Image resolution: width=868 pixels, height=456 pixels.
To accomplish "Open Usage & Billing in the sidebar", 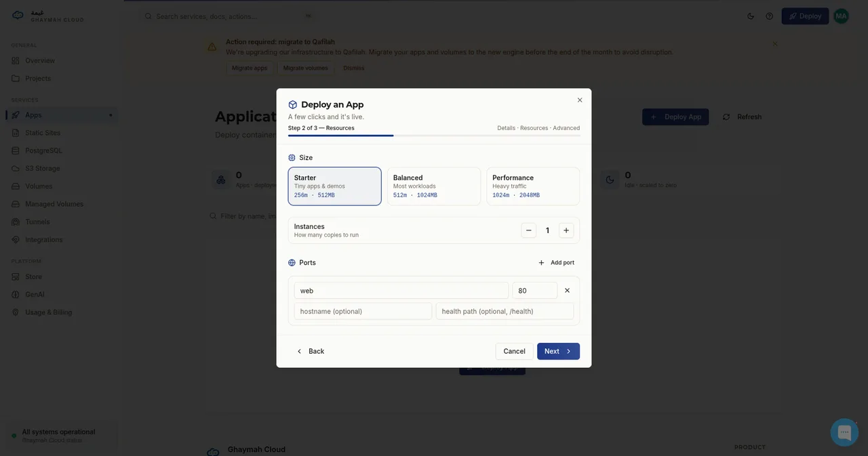I will (x=62, y=312).
